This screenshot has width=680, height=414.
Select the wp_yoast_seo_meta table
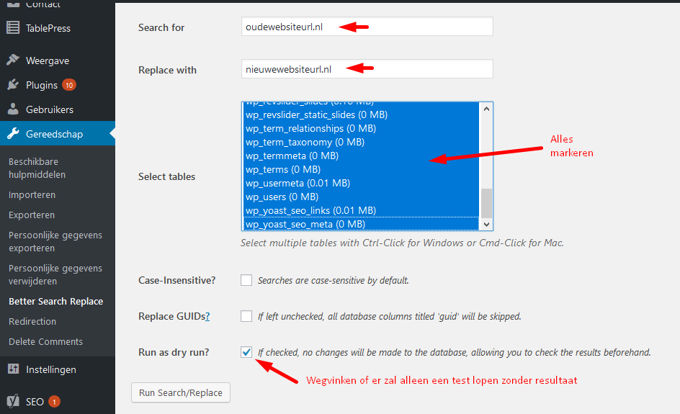click(361, 224)
